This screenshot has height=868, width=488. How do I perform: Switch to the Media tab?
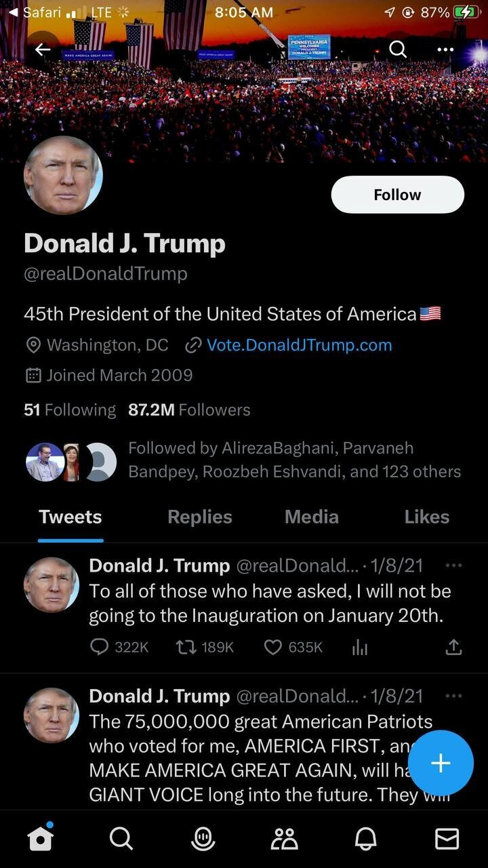point(311,517)
